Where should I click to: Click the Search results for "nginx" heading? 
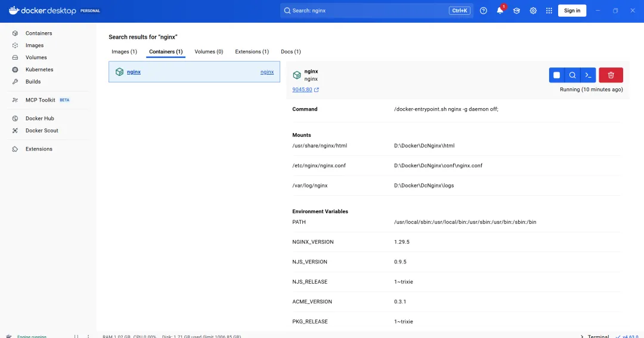pos(143,37)
